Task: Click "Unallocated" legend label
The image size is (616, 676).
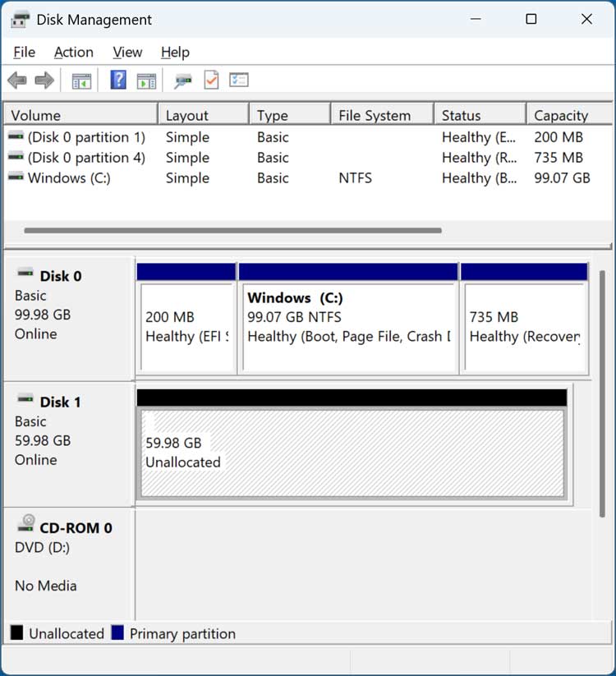Action: pyautogui.click(x=67, y=633)
